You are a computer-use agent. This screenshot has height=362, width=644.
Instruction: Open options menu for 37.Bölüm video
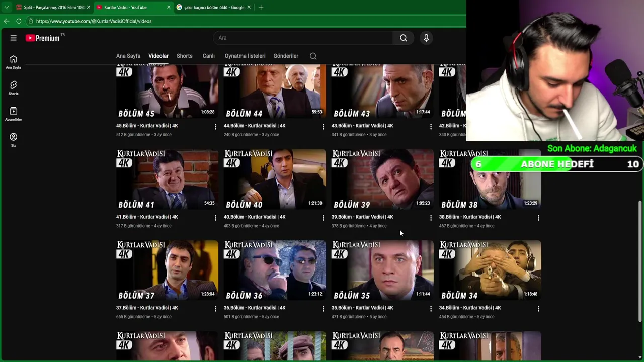pyautogui.click(x=215, y=309)
